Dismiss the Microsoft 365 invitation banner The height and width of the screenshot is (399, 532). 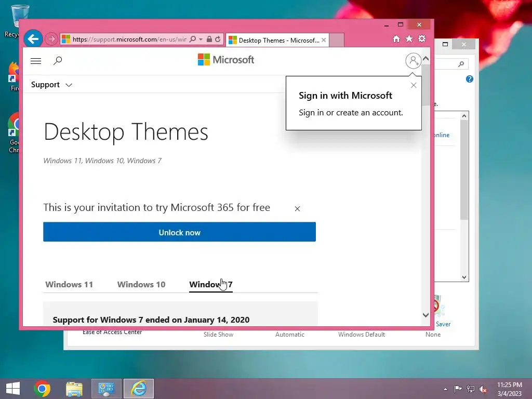pyautogui.click(x=297, y=209)
